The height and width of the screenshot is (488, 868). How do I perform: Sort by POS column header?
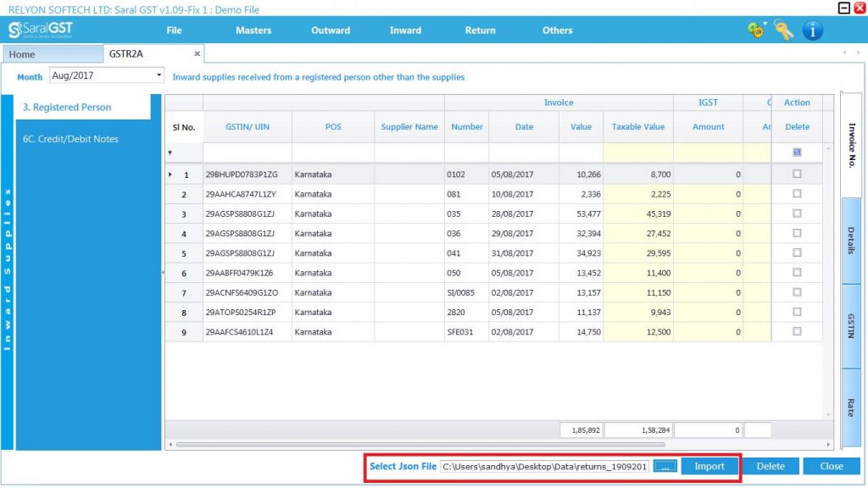click(x=333, y=127)
